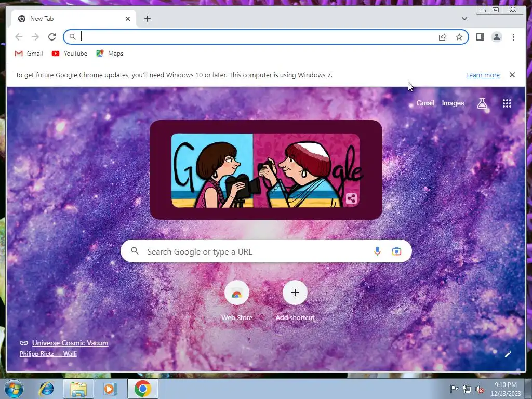
Task: Start voice search with microphone icon
Action: click(377, 251)
